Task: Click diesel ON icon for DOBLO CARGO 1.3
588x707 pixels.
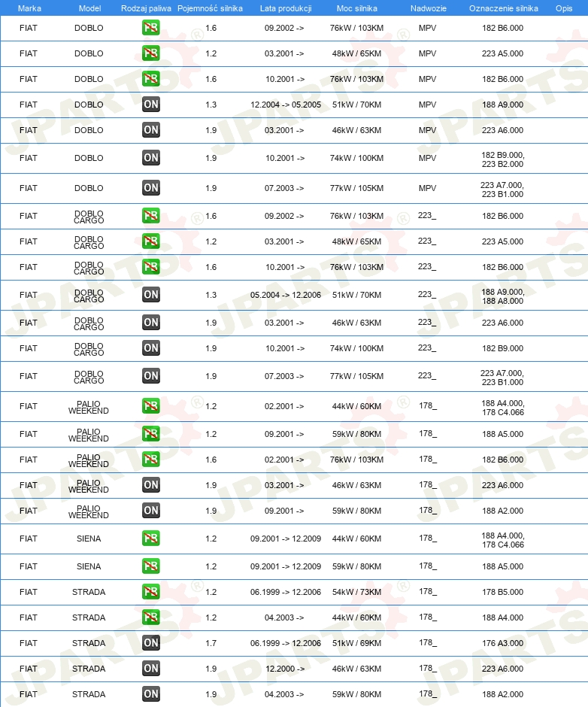Action: (150, 295)
